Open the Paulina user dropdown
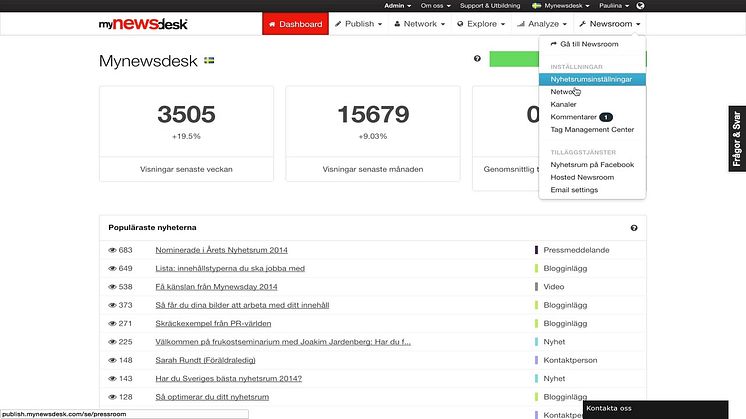 click(x=614, y=6)
